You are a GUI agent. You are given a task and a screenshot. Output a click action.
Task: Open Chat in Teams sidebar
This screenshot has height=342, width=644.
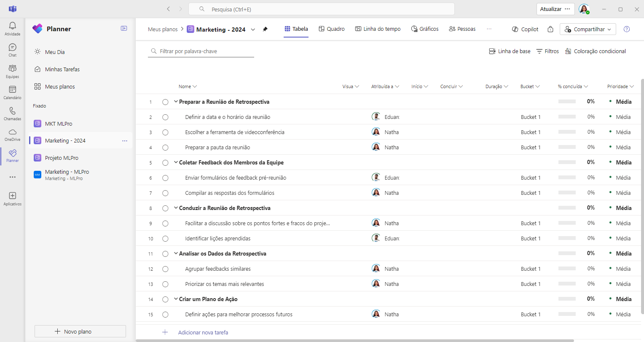tap(13, 47)
